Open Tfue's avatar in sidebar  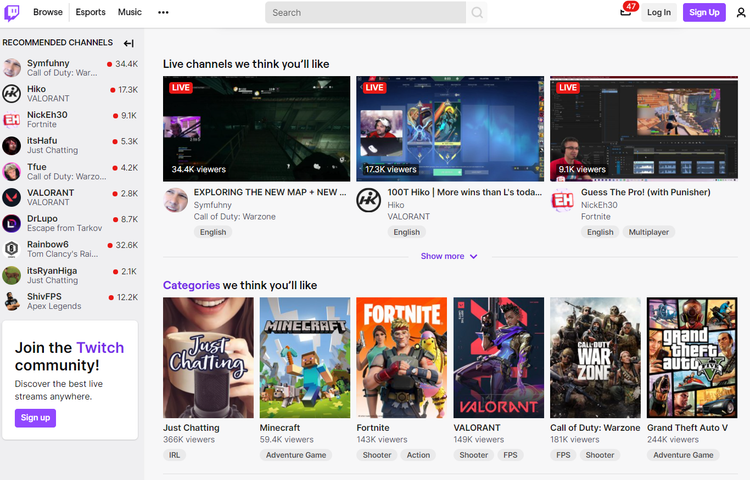pyautogui.click(x=12, y=171)
